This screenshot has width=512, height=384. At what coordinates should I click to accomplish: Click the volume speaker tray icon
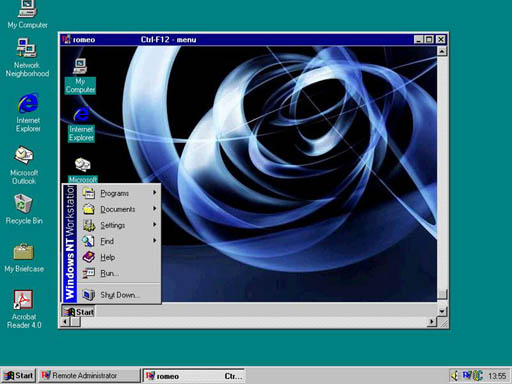pyautogui.click(x=455, y=376)
